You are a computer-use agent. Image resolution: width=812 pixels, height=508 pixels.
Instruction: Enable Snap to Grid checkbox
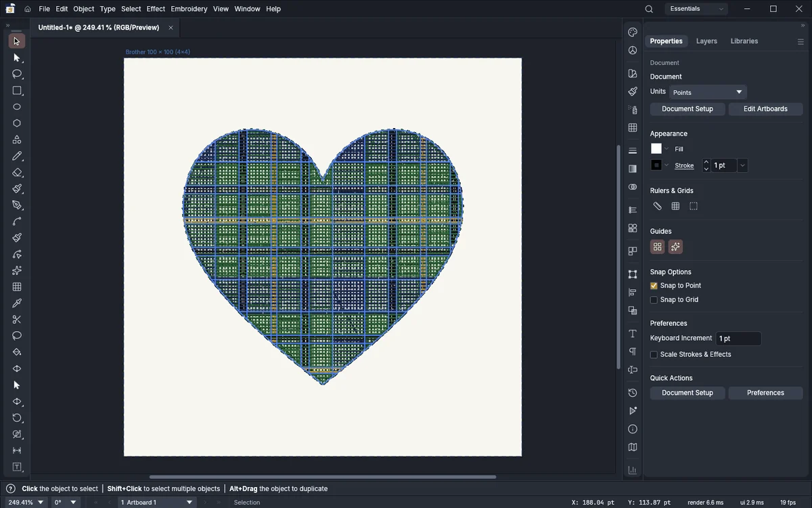[654, 300]
